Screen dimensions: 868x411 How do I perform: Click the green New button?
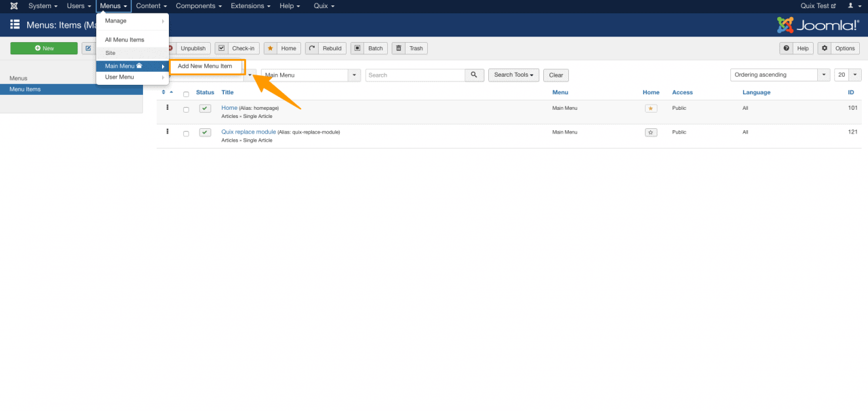click(43, 48)
